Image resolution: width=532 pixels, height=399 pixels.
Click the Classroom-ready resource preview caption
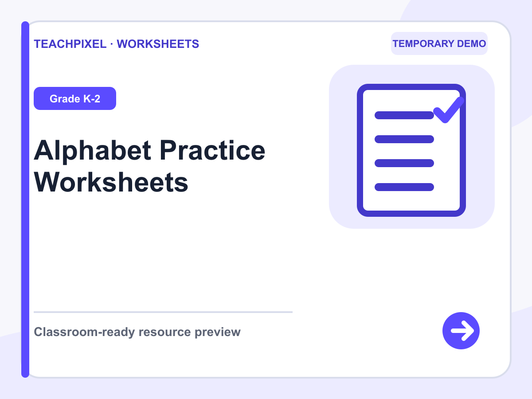pyautogui.click(x=137, y=332)
